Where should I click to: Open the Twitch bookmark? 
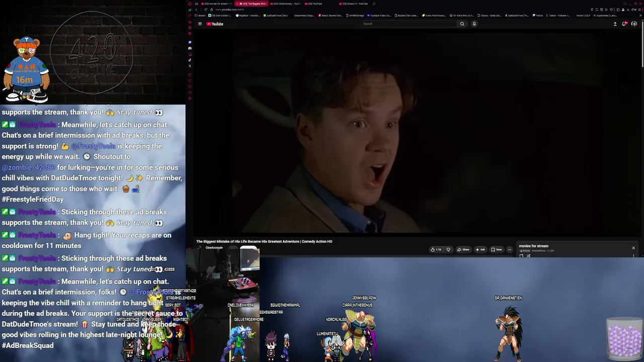[x=538, y=16]
